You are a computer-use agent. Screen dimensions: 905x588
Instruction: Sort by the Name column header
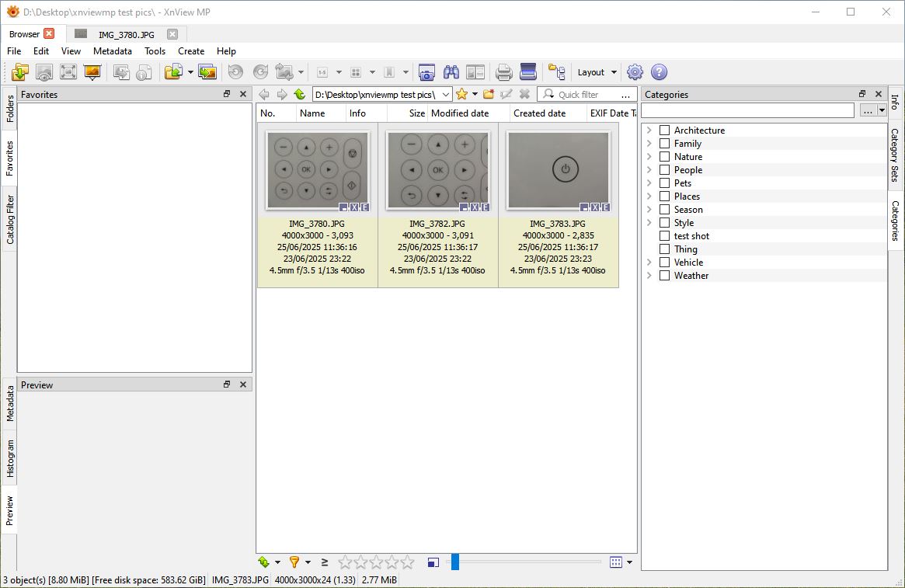pos(321,113)
